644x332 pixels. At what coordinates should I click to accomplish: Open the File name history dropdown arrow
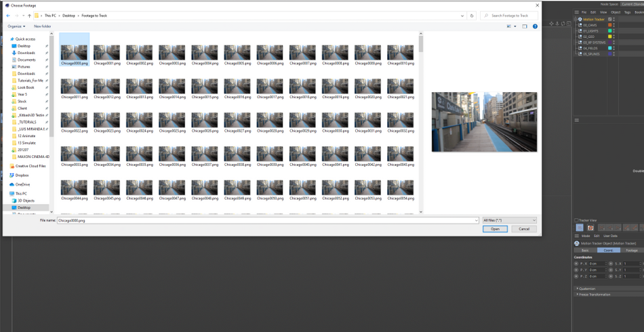(x=477, y=220)
